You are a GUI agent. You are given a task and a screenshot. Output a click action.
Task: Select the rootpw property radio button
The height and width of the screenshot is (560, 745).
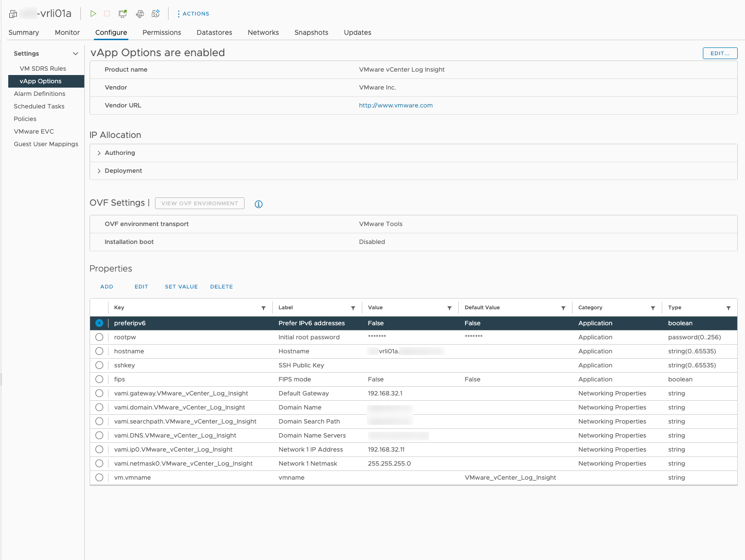point(99,337)
